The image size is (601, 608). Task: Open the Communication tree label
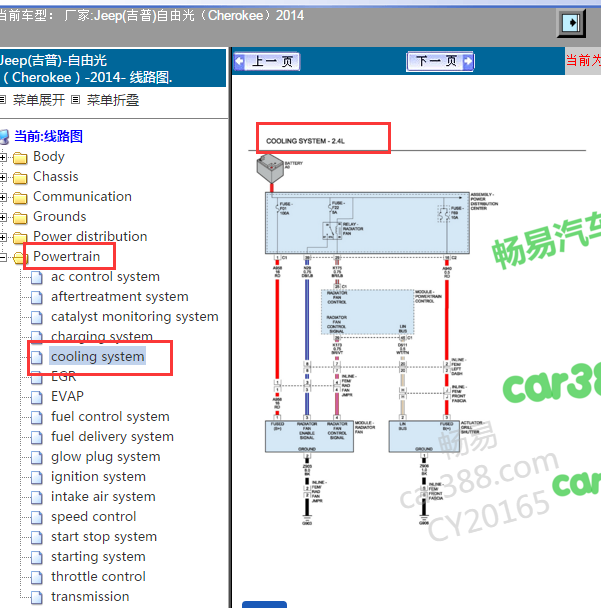[x=83, y=197]
